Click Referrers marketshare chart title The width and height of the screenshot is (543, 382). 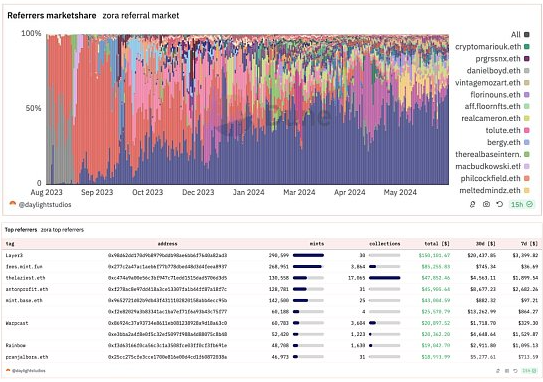52,16
